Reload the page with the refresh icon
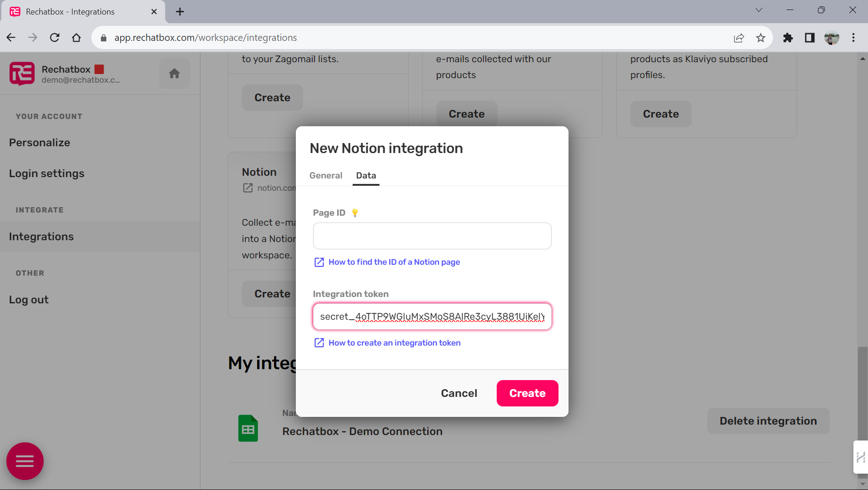The height and width of the screenshot is (490, 868). click(55, 38)
